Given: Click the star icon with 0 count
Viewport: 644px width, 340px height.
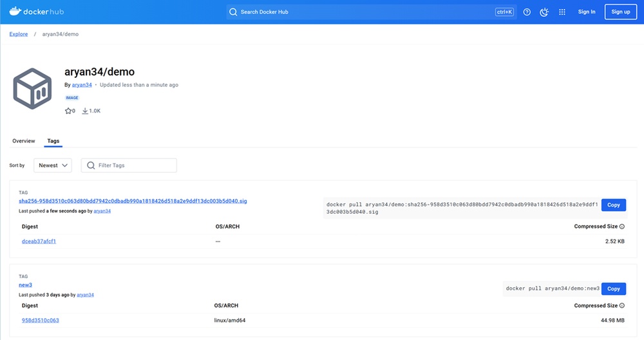Looking at the screenshot, I should (x=68, y=111).
